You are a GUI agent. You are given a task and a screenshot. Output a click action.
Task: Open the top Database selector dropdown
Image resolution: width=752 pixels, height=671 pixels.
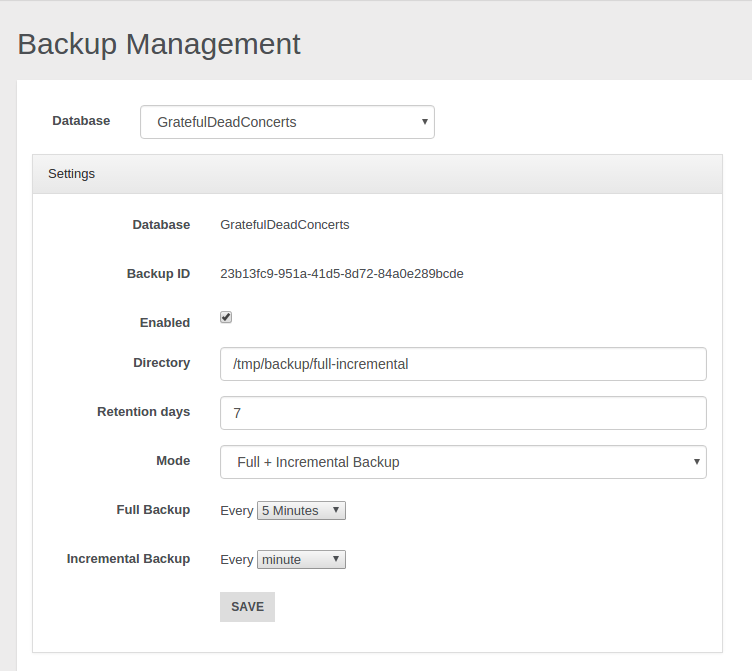pyautogui.click(x=287, y=122)
